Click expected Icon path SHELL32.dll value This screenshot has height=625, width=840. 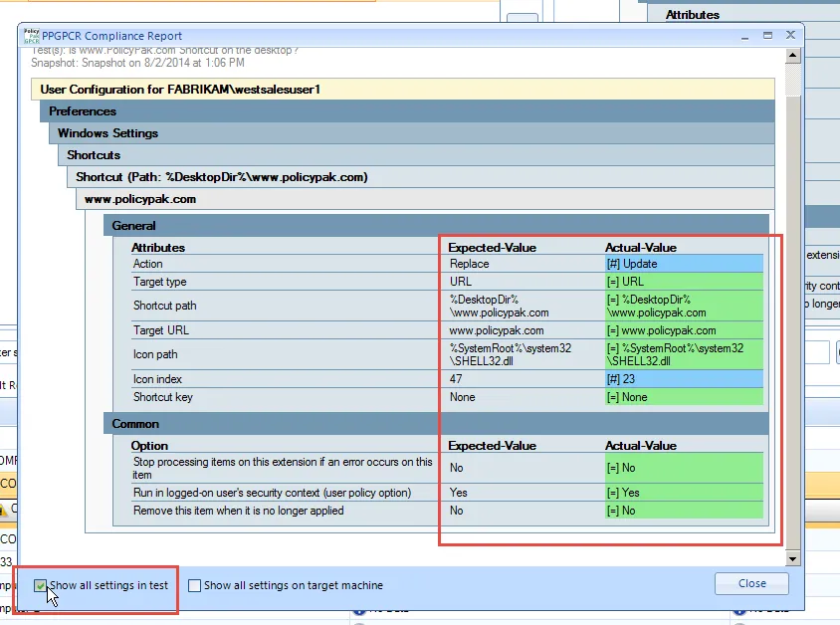[511, 354]
